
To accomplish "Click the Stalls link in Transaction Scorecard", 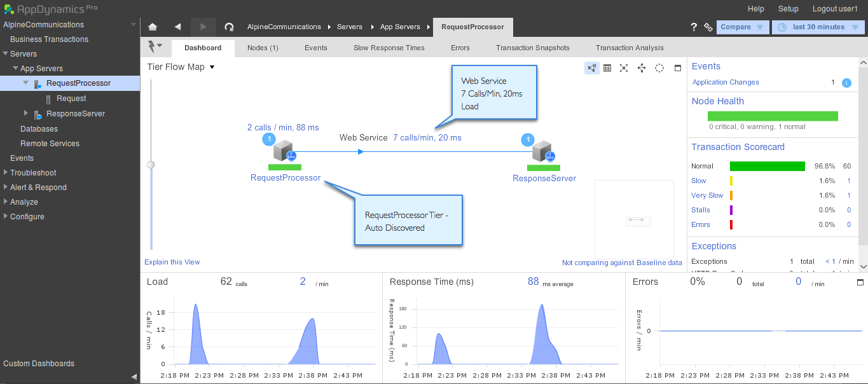I will [x=701, y=210].
